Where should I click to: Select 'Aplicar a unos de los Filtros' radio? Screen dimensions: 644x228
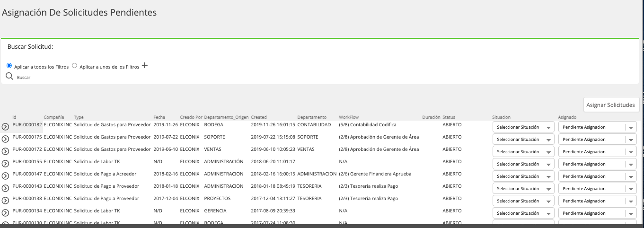(x=75, y=66)
